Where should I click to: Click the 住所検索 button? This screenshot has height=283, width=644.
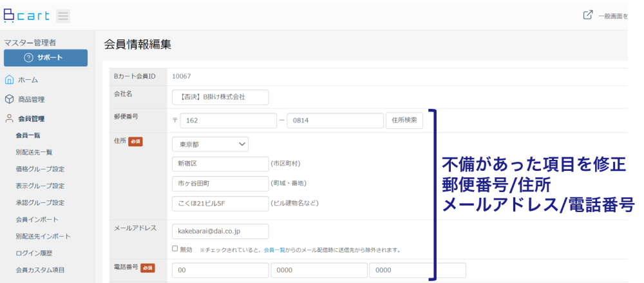click(404, 121)
